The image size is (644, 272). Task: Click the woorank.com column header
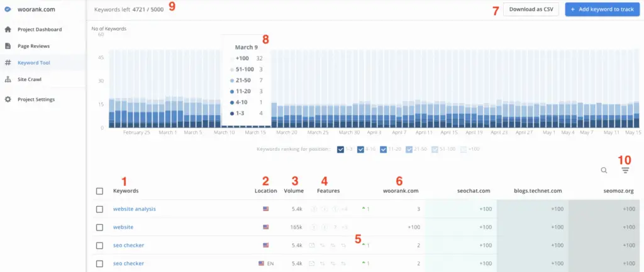pyautogui.click(x=401, y=191)
